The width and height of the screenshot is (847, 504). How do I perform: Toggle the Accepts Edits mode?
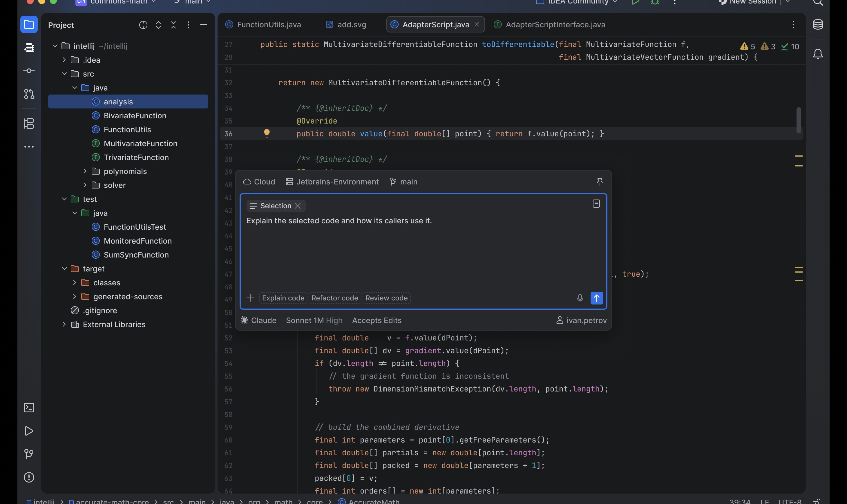(377, 320)
